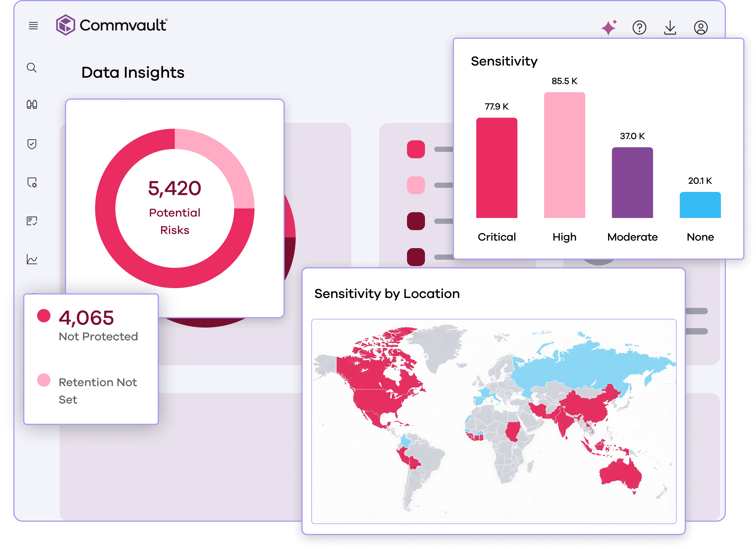Click the High sensitivity bar

coord(564,155)
